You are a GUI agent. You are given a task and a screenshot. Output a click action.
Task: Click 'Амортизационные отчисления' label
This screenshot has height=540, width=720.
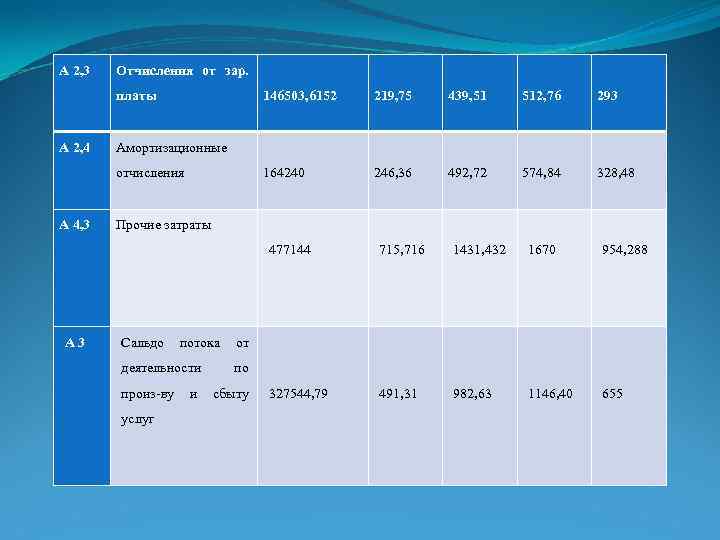pyautogui.click(x=171, y=160)
